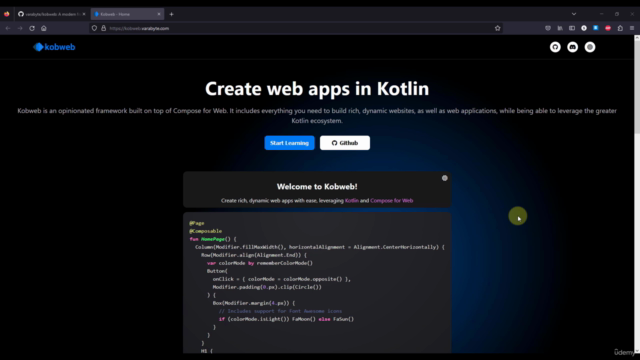Click the Create web apps in Kotlin heading
The image size is (640, 360).
[317, 89]
